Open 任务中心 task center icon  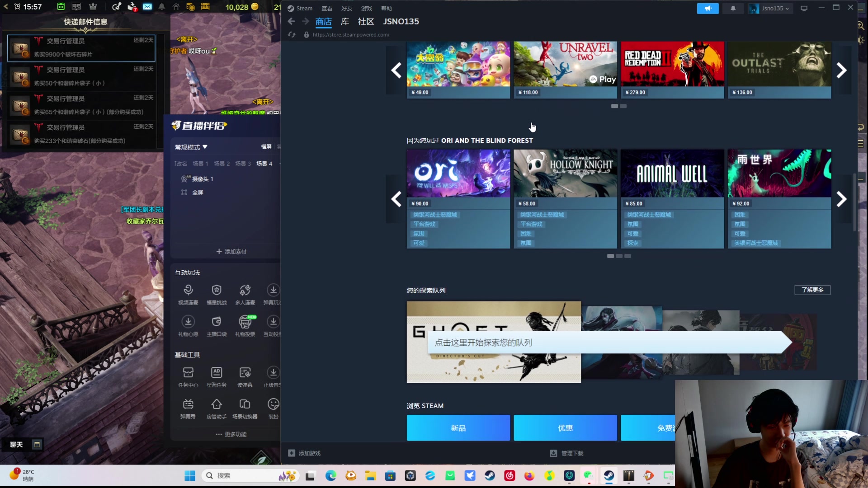[x=188, y=377]
